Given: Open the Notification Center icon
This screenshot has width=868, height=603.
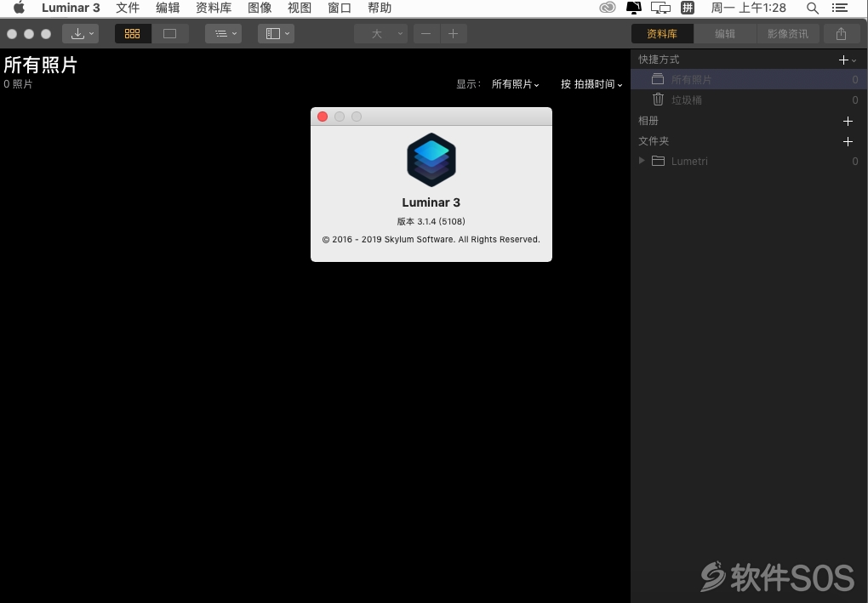Looking at the screenshot, I should click(840, 8).
